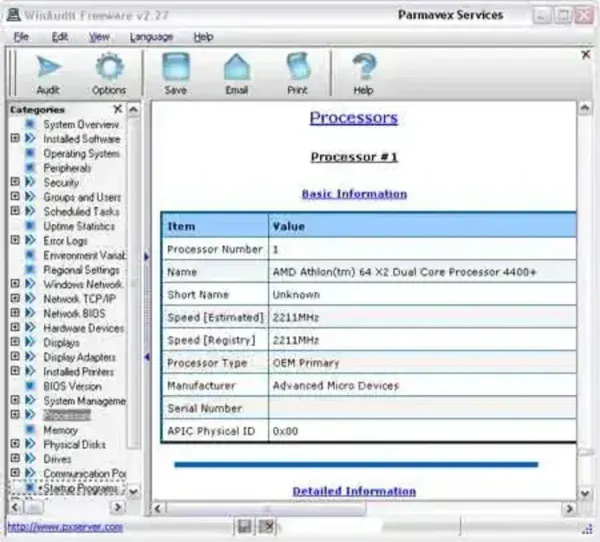The height and width of the screenshot is (542, 600).
Task: Click the System Overview category icon
Action: pyautogui.click(x=30, y=124)
